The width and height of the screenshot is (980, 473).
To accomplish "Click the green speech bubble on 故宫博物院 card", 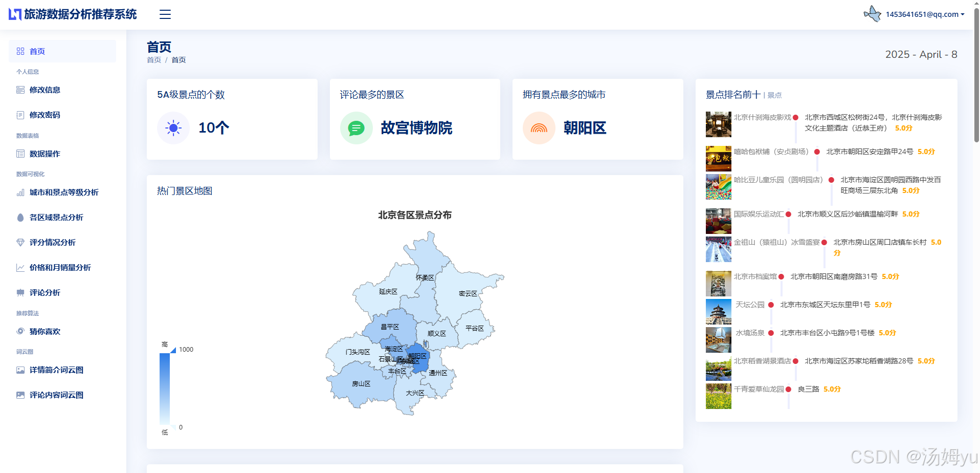I will [x=357, y=128].
